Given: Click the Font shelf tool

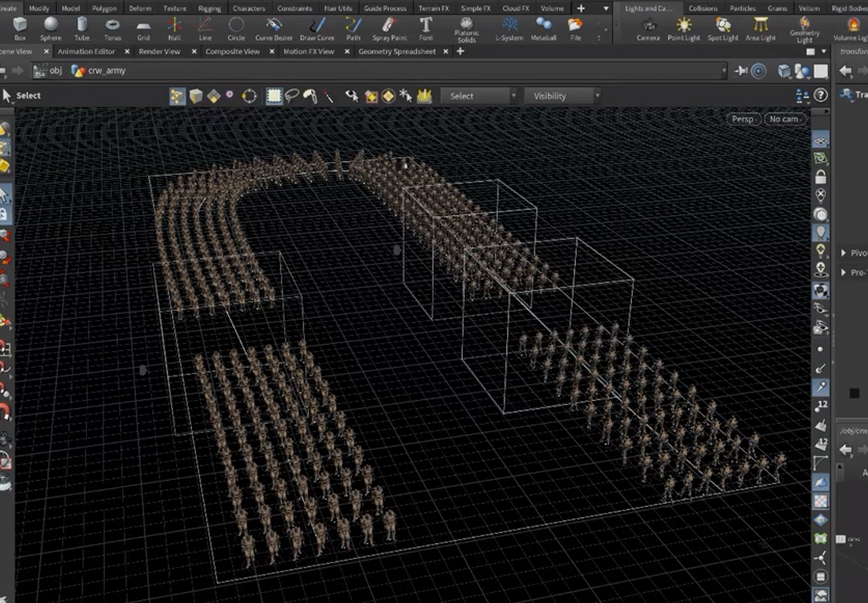Looking at the screenshot, I should click(426, 29).
